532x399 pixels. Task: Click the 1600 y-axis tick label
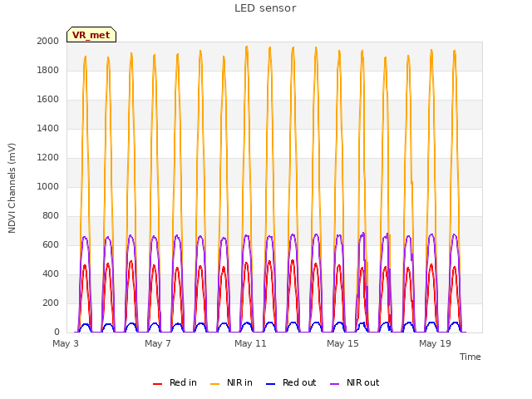pyautogui.click(x=48, y=100)
